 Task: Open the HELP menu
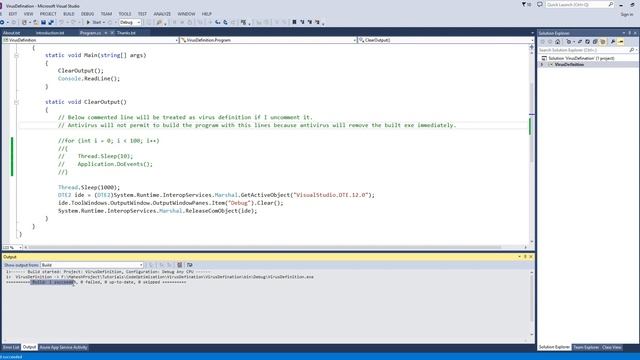click(x=207, y=14)
